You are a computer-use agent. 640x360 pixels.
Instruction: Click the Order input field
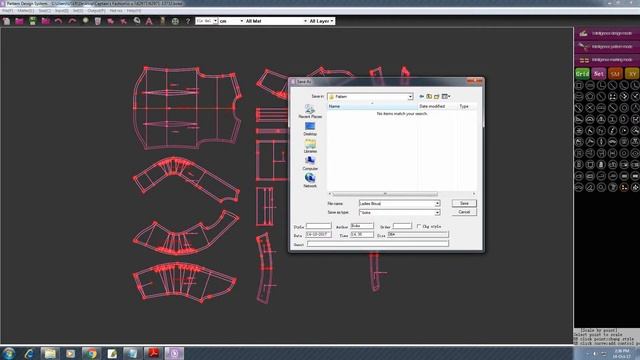(402, 226)
